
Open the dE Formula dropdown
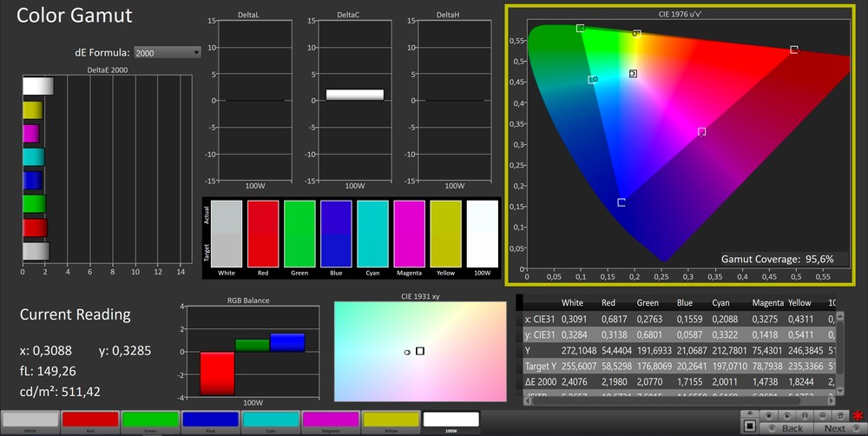(x=167, y=53)
